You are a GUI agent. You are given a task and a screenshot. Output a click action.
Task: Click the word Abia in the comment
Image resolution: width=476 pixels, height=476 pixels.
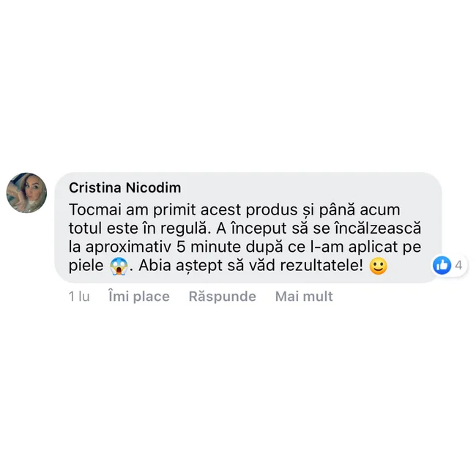coord(155,265)
